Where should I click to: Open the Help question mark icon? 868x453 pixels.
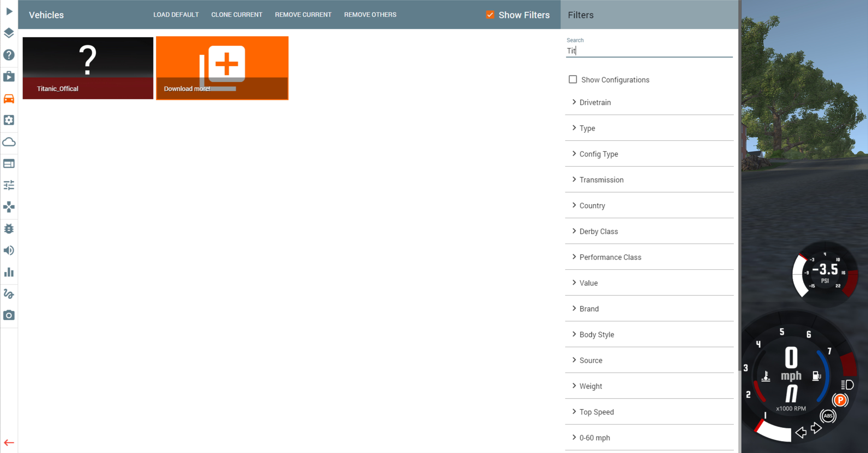[x=9, y=55]
